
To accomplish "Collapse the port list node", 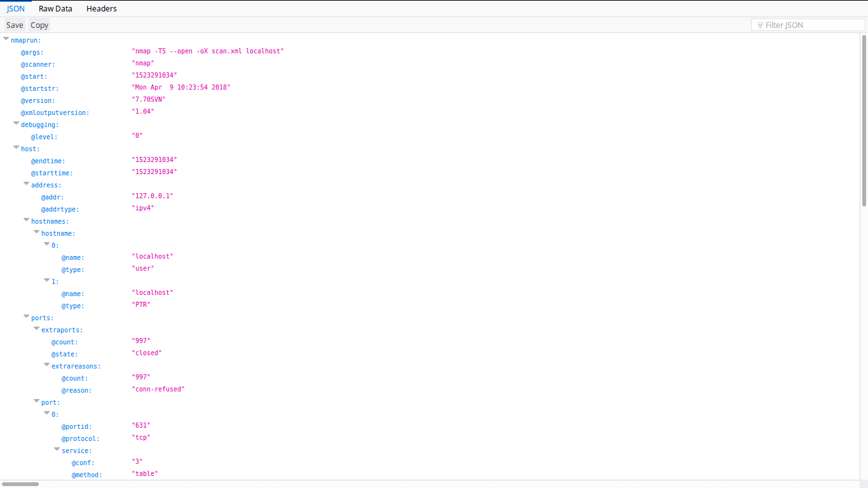I will click(x=36, y=400).
